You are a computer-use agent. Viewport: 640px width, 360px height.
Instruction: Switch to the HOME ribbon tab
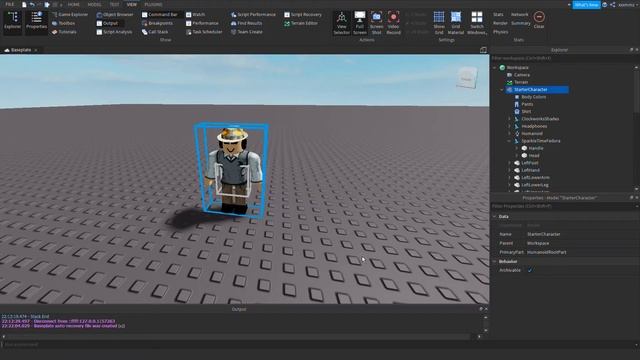pos(74,4)
